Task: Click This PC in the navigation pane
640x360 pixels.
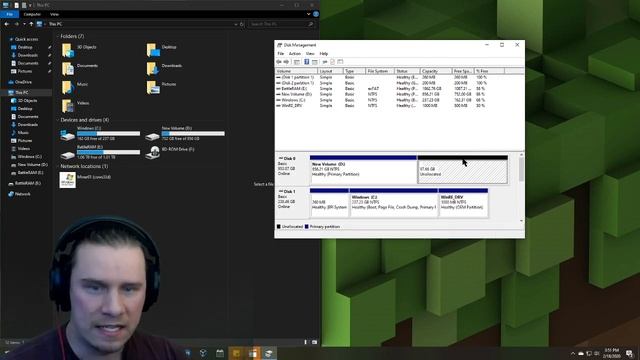Action: click(x=22, y=93)
